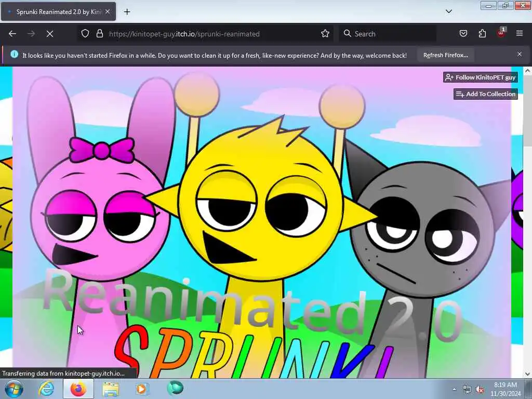Image resolution: width=532 pixels, height=399 pixels.
Task: Click the vertical scrollbar thumb
Action: (x=528, y=111)
